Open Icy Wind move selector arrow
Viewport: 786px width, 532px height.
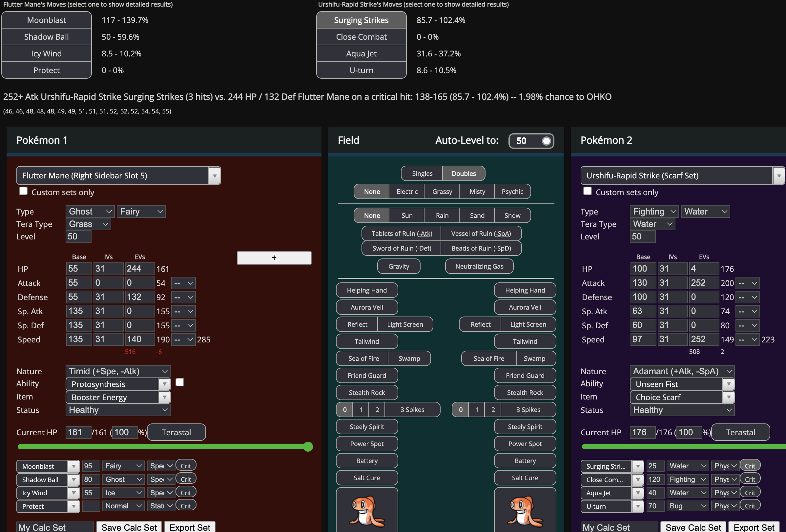pos(73,493)
